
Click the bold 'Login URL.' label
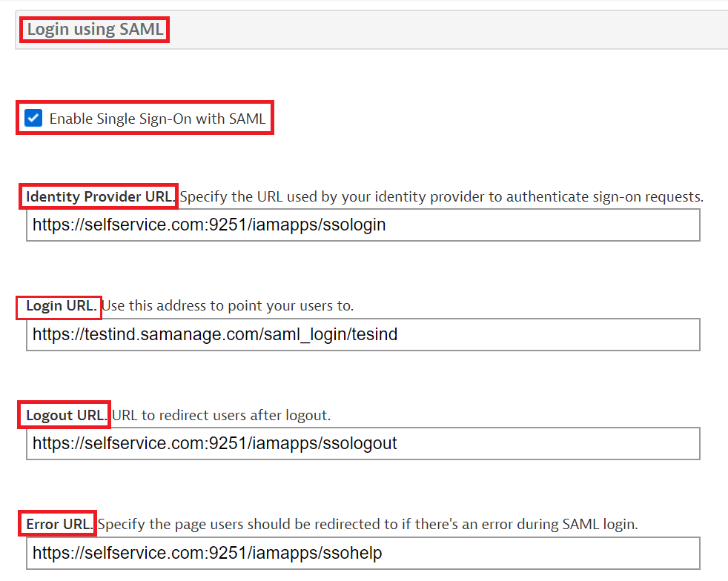pyautogui.click(x=61, y=305)
